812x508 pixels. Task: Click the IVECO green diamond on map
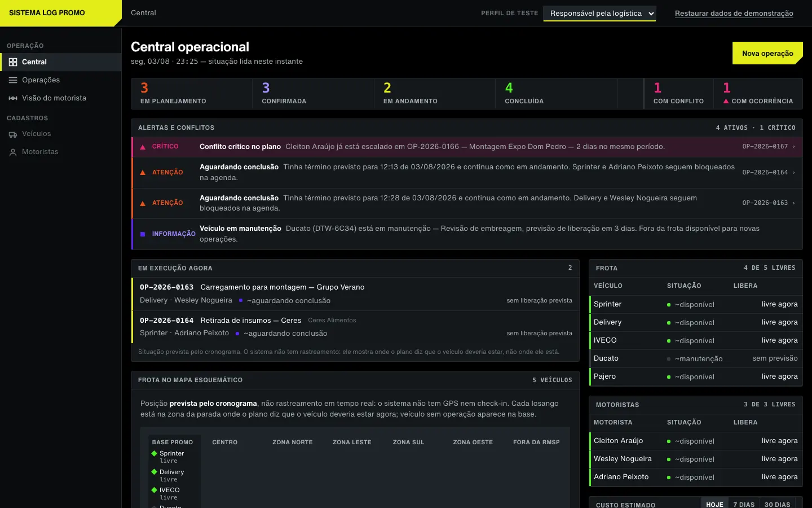click(x=154, y=490)
